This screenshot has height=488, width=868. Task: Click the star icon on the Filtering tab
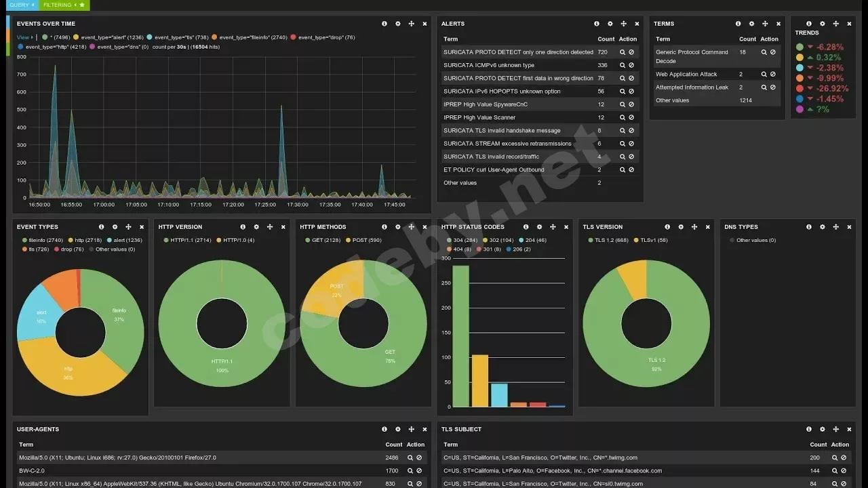[x=82, y=5]
